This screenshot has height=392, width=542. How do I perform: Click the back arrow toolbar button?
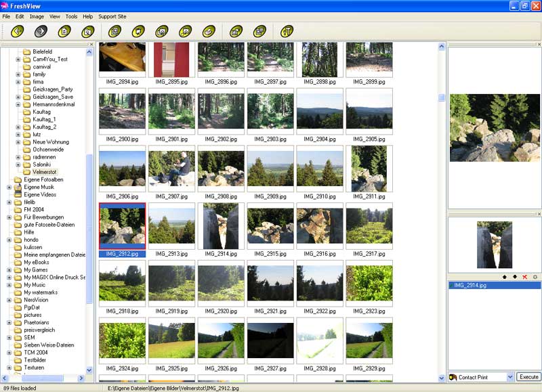coord(18,31)
